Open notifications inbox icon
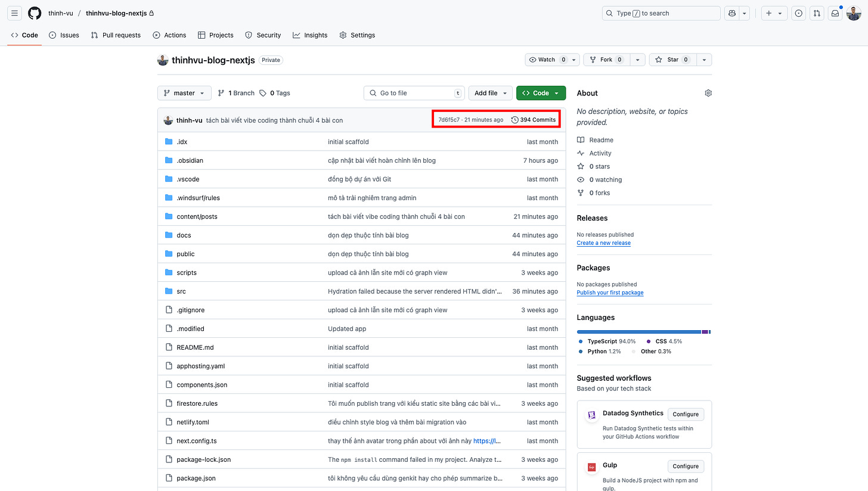The height and width of the screenshot is (491, 868). pyautogui.click(x=836, y=13)
